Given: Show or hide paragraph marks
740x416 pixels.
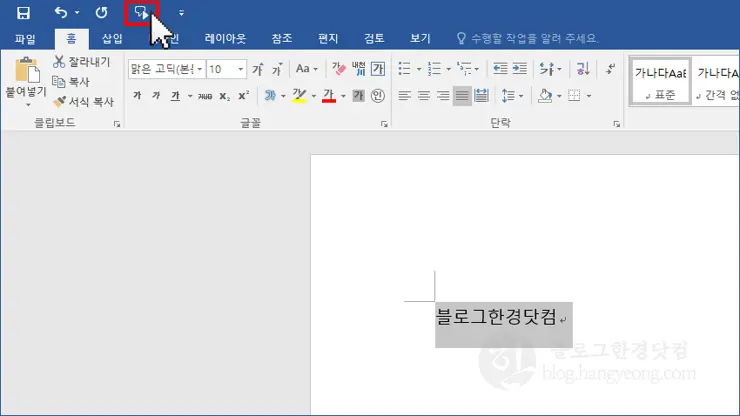Looking at the screenshot, I should [x=610, y=69].
